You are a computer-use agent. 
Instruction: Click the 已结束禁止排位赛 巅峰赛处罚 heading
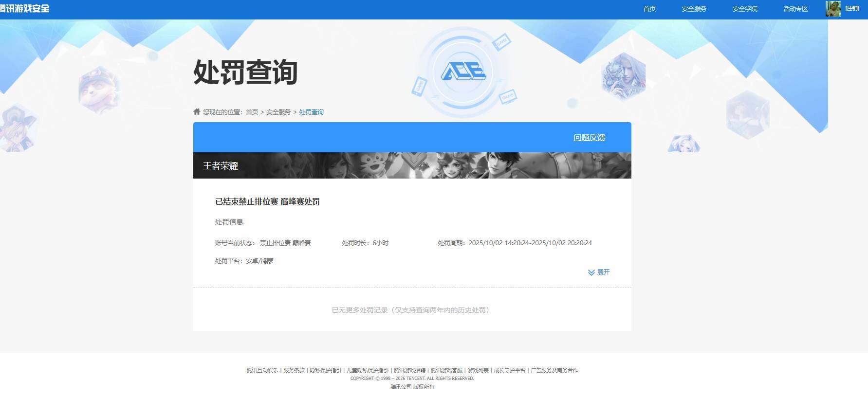[267, 201]
